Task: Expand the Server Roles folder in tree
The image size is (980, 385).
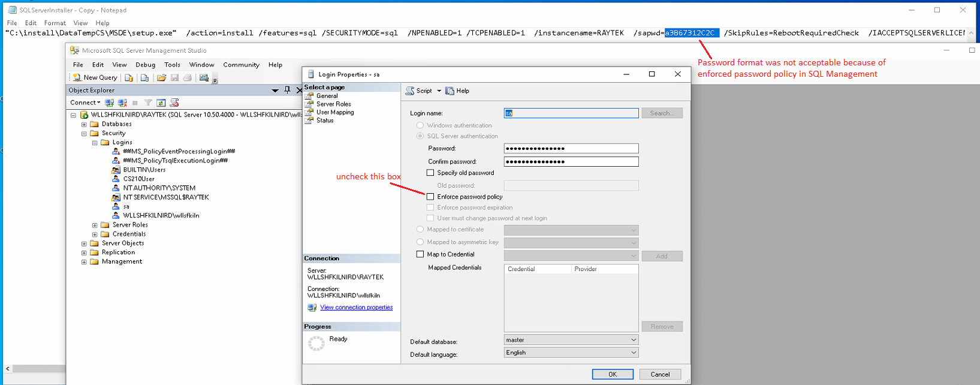Action: tap(95, 225)
